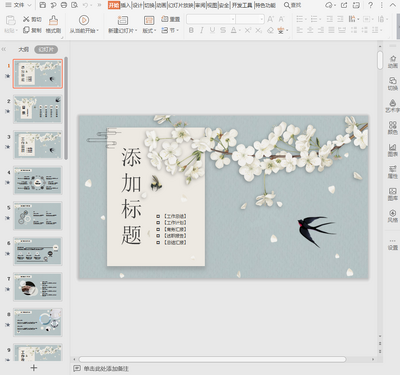Click the Copy (复制) icon

click(x=26, y=30)
